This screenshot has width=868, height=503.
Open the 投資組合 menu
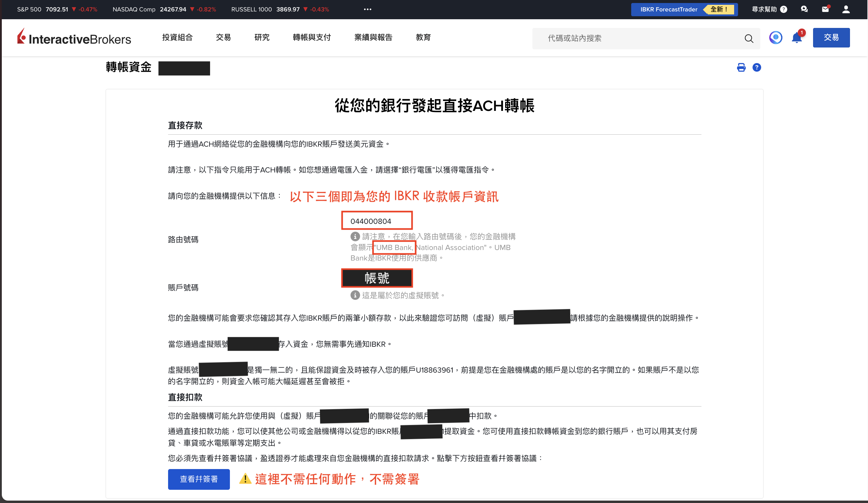(177, 37)
